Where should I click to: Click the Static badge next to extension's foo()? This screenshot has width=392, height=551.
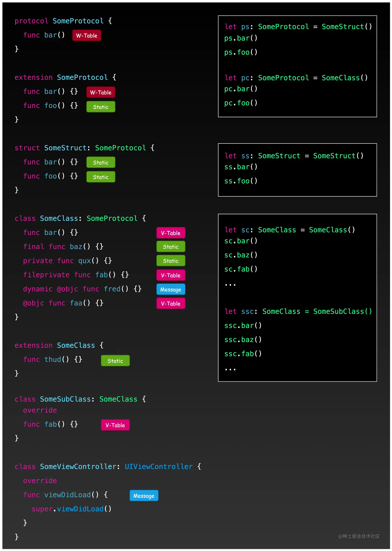101,107
